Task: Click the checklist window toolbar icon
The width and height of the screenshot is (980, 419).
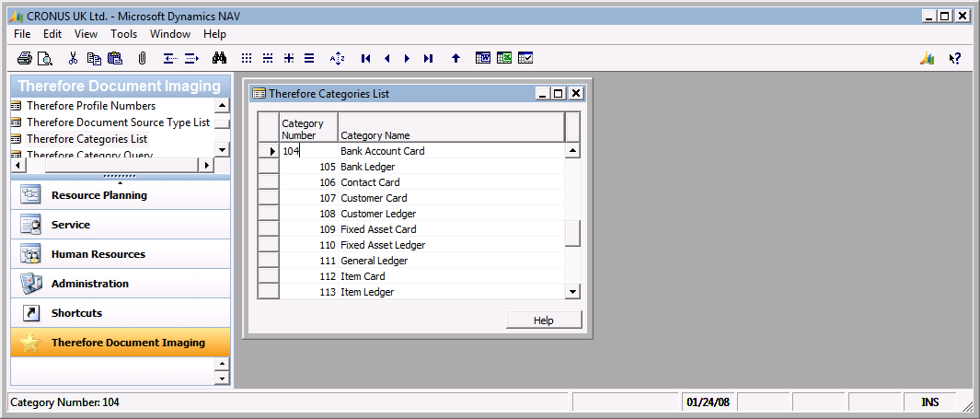Action: point(525,58)
